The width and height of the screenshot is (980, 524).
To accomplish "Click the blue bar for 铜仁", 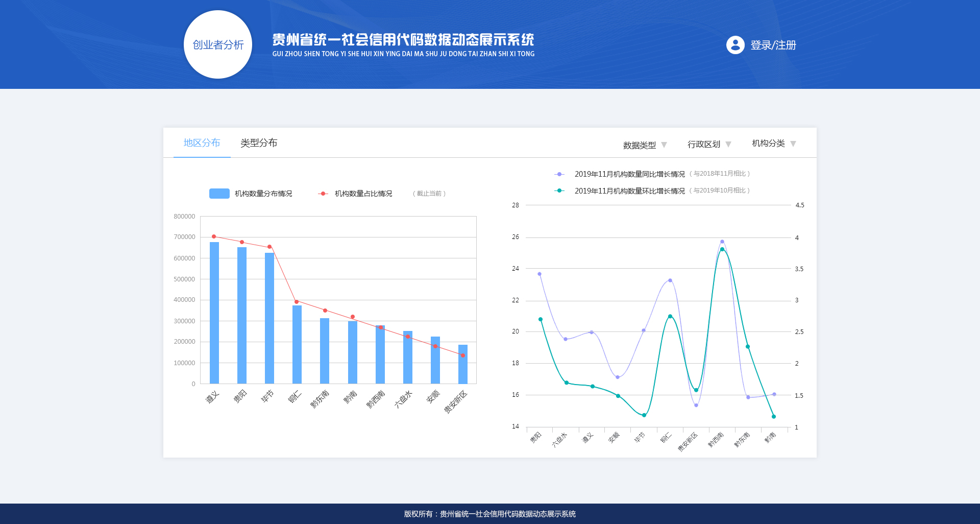I will point(297,344).
